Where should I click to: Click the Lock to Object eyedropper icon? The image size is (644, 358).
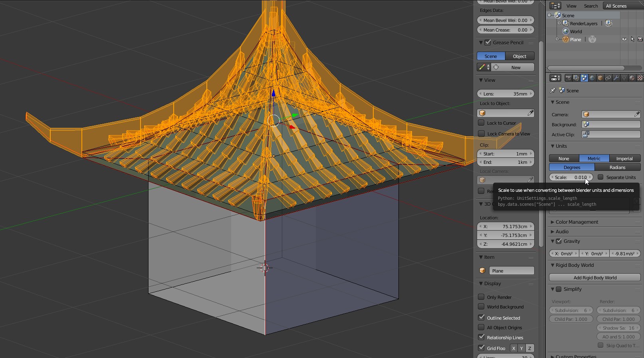pyautogui.click(x=530, y=113)
